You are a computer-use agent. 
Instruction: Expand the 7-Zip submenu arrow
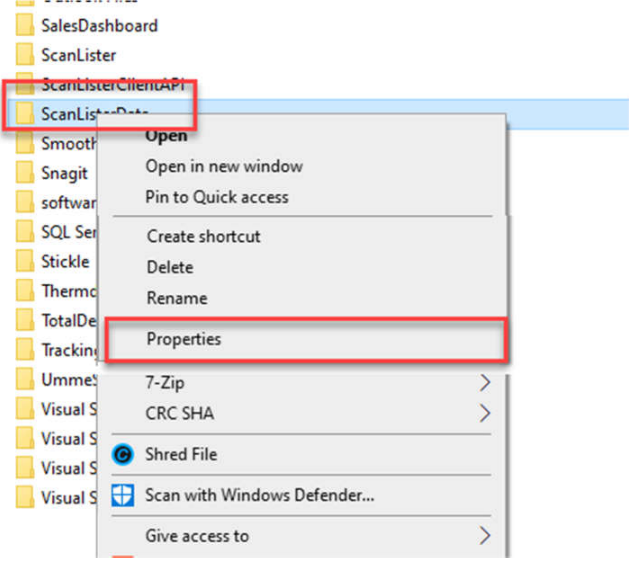(485, 383)
